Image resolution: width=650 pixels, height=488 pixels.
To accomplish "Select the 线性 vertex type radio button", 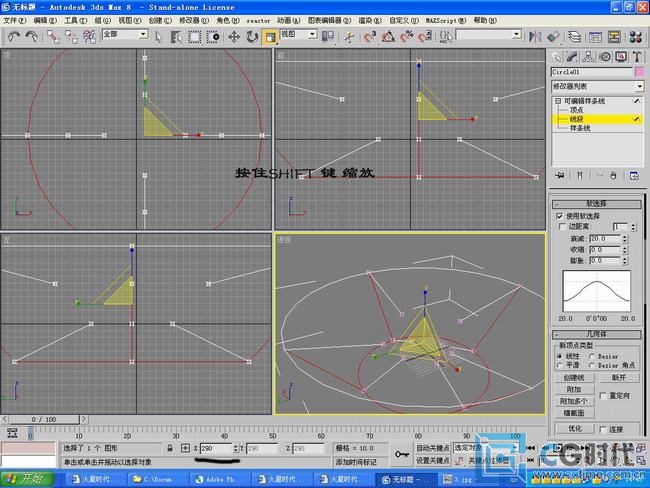I will (x=560, y=356).
